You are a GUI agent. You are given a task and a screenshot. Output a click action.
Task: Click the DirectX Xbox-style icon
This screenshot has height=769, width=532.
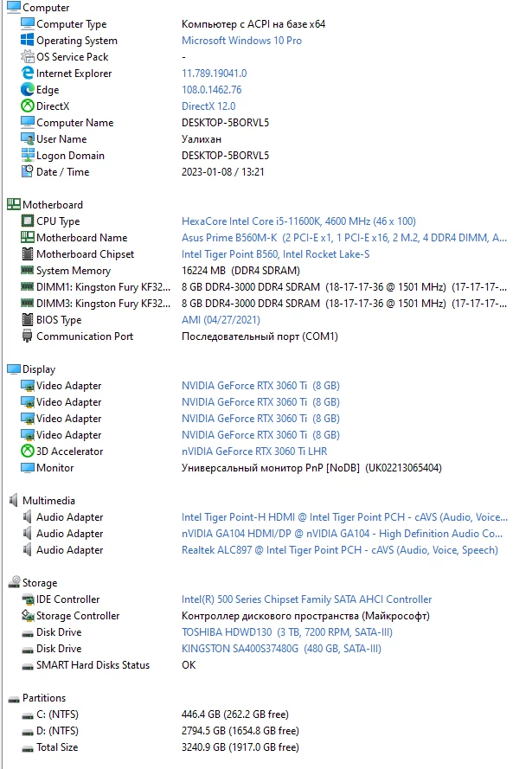(28, 106)
